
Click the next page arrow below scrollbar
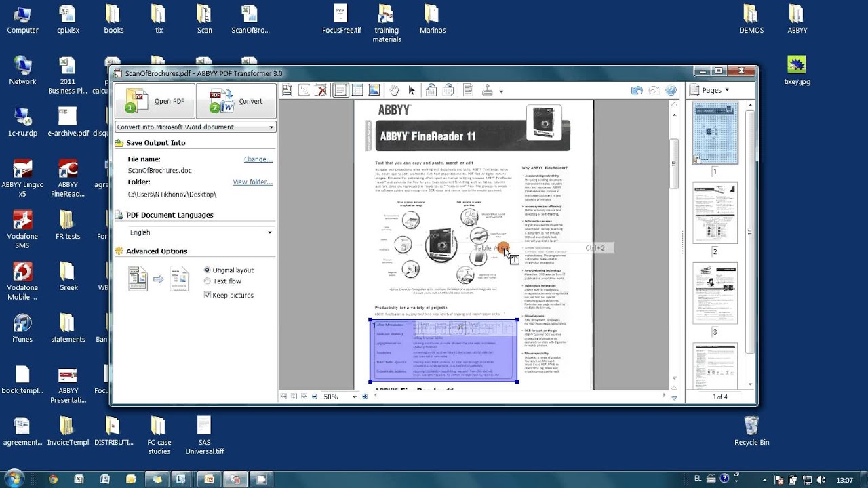(x=674, y=398)
